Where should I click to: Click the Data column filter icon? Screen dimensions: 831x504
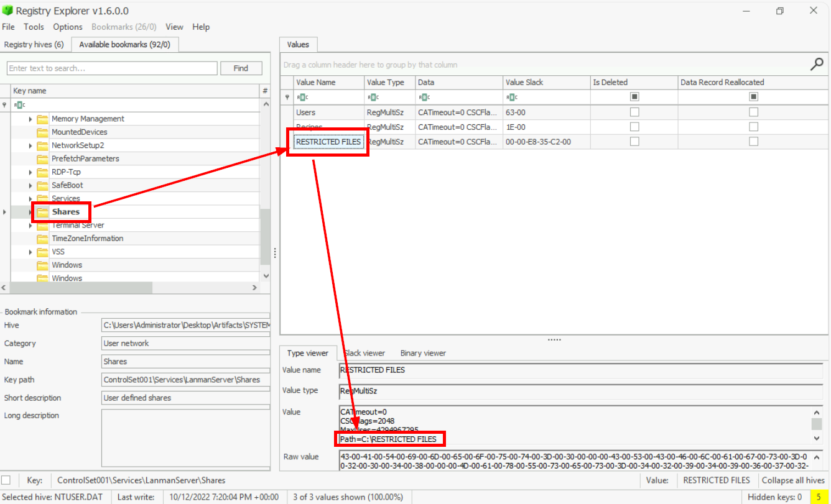pyautogui.click(x=424, y=97)
